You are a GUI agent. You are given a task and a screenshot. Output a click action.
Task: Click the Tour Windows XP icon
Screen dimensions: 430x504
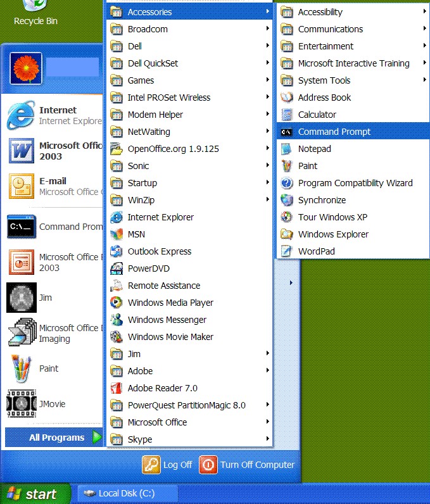pos(287,217)
